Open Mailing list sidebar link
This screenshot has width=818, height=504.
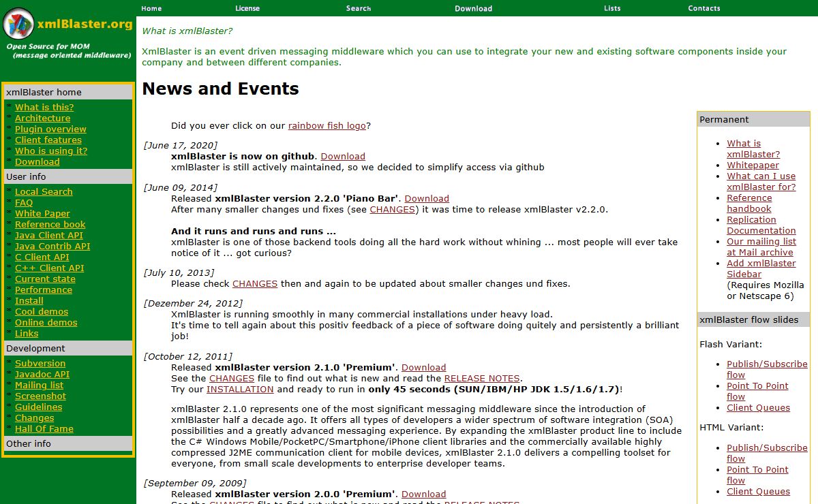(x=40, y=385)
